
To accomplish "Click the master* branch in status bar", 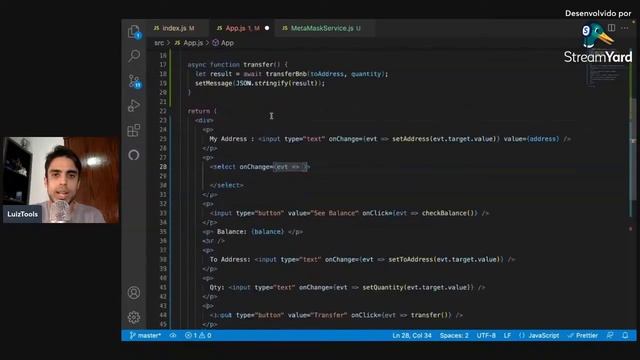I will click(x=145, y=335).
